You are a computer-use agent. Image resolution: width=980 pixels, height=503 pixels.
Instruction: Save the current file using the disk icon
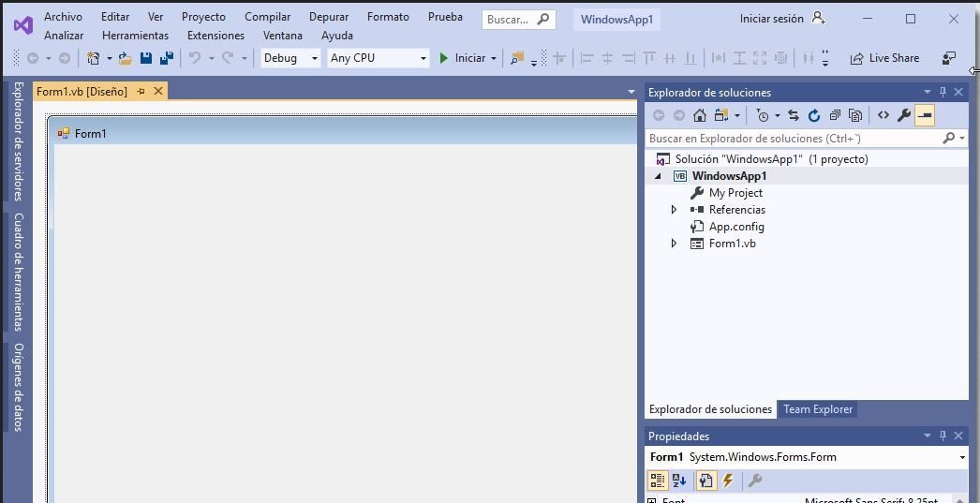click(145, 58)
